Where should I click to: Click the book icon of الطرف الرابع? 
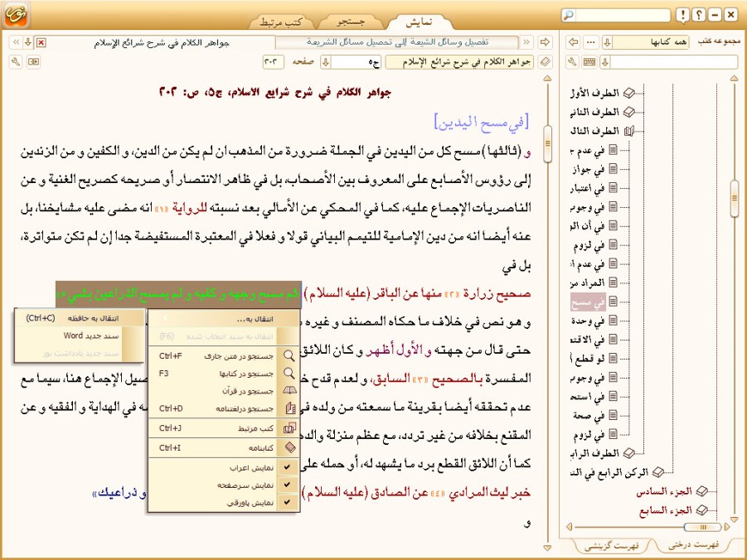[x=628, y=453]
